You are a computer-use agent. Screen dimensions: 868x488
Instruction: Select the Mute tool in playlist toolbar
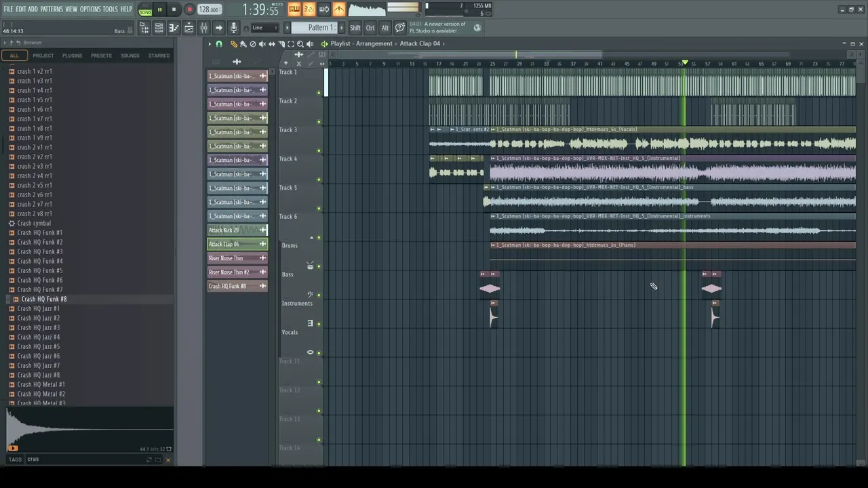(262, 43)
